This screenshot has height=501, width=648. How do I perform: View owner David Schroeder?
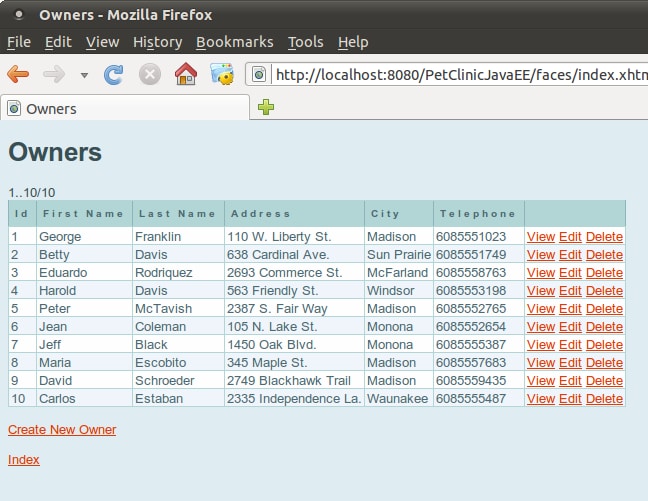541,381
